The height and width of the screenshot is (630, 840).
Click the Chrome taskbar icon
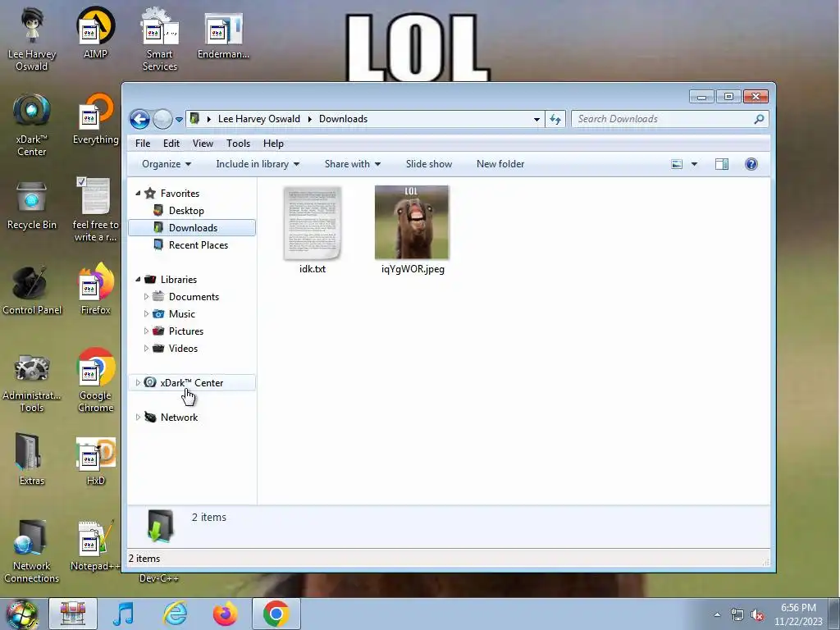pyautogui.click(x=276, y=614)
